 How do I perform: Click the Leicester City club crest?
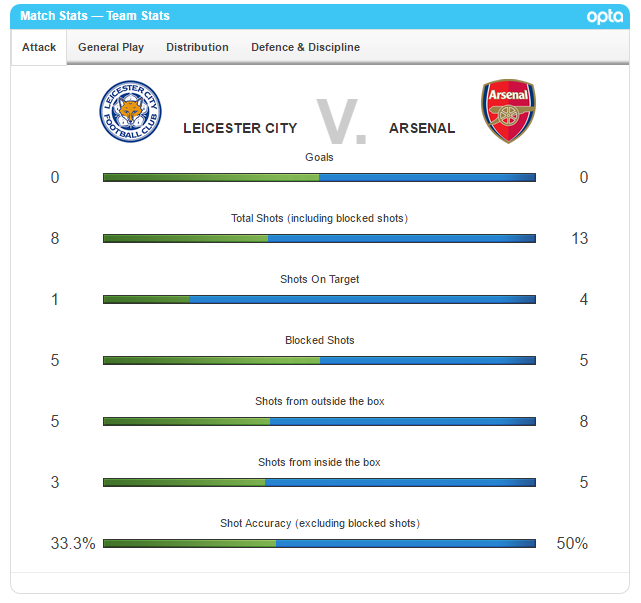pyautogui.click(x=130, y=110)
